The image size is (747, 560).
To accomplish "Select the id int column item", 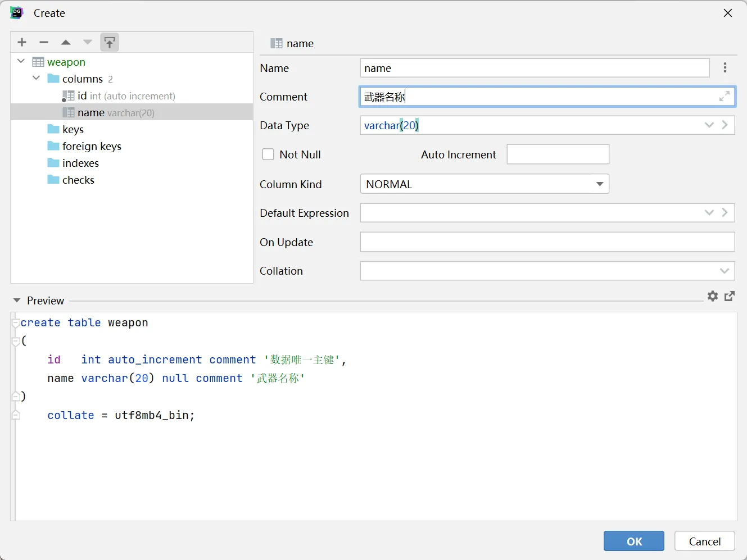I will click(125, 96).
